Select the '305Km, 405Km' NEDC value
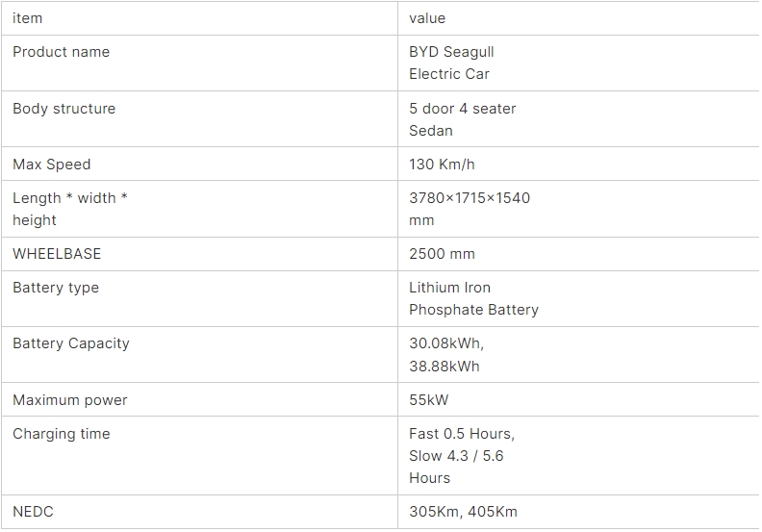762x532 pixels. pyautogui.click(x=463, y=512)
